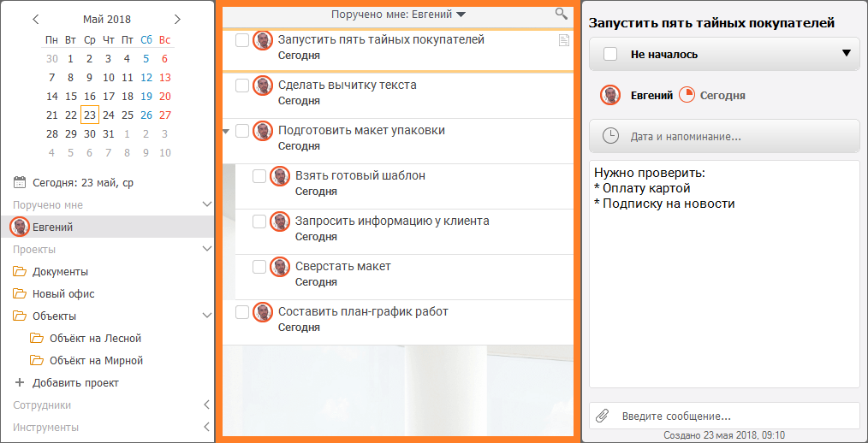Image resolution: width=868 pixels, height=443 pixels.
Task: Click folder icon of Объект на Лесной
Action: 37,338
